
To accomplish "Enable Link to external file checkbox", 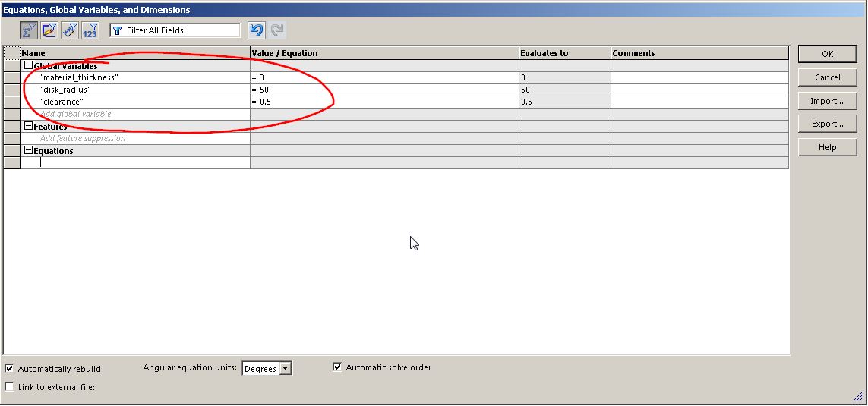I will tap(9, 386).
